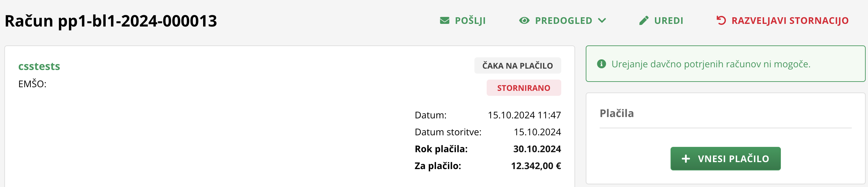Expand the Predogled dropdown chevron
The height and width of the screenshot is (187, 868).
602,21
